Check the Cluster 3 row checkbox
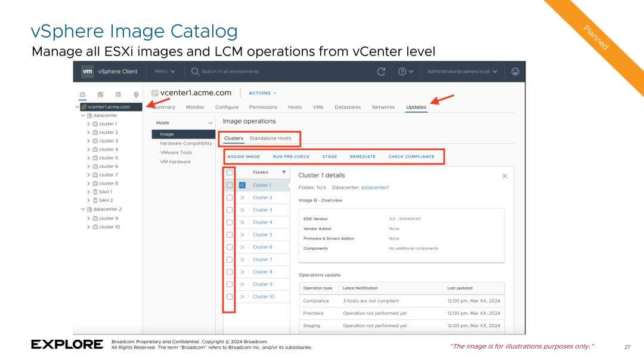 pyautogui.click(x=230, y=210)
